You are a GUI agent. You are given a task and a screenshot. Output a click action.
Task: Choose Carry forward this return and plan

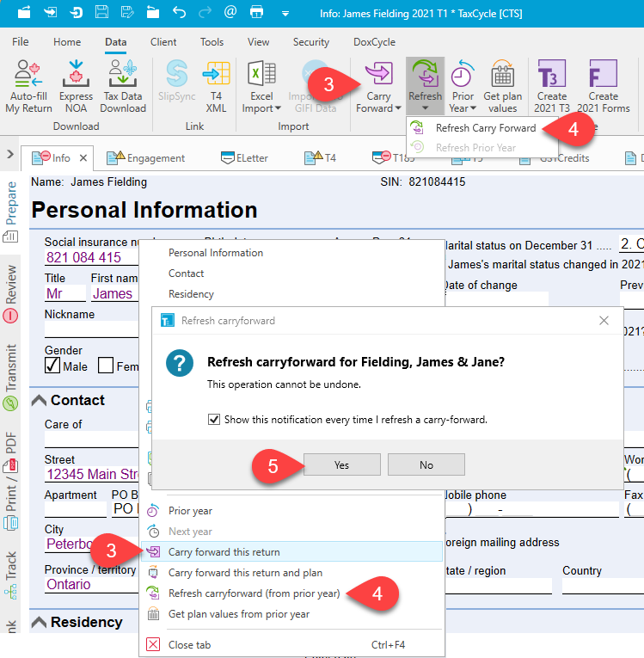coord(292,572)
